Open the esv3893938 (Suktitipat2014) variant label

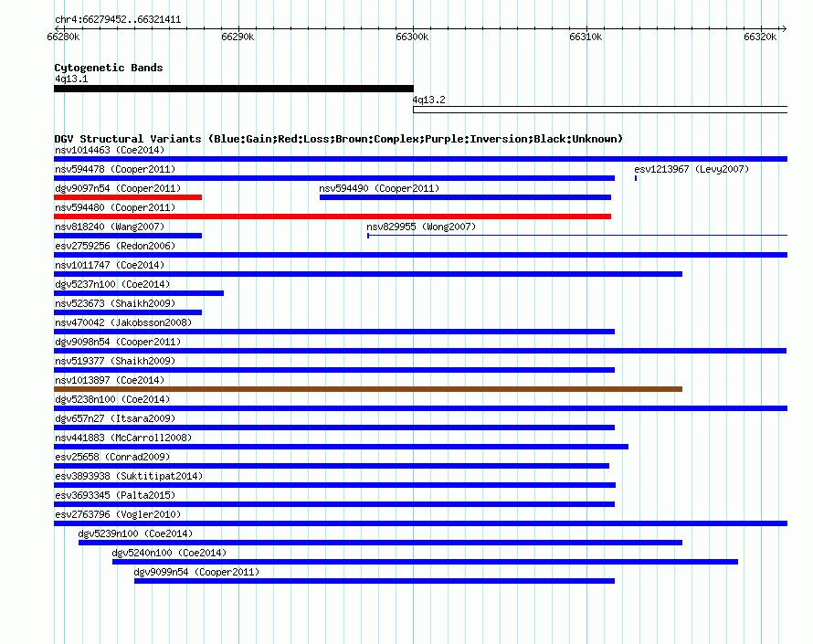point(129,476)
